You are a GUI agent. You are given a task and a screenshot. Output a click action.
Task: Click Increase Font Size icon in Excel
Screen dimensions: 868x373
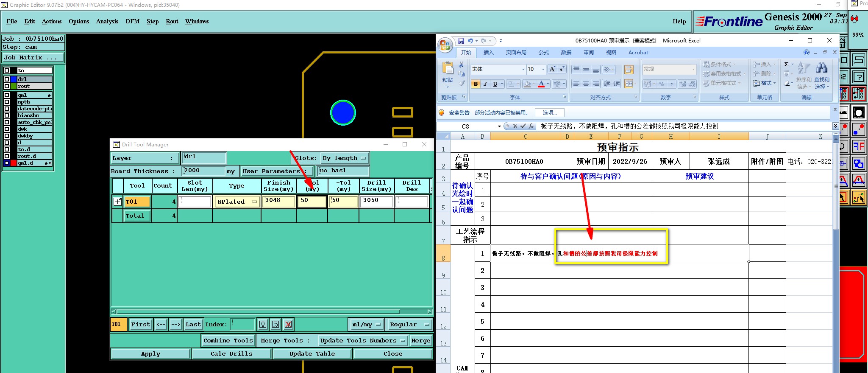(552, 69)
